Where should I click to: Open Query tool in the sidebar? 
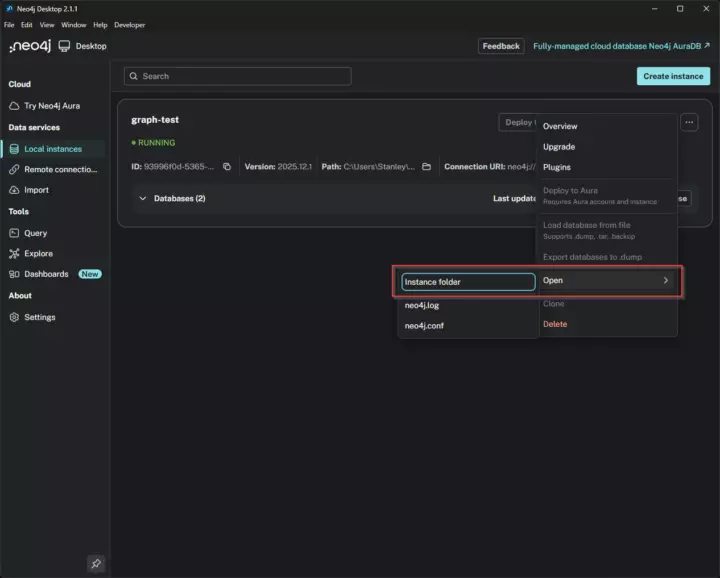pyautogui.click(x=35, y=233)
